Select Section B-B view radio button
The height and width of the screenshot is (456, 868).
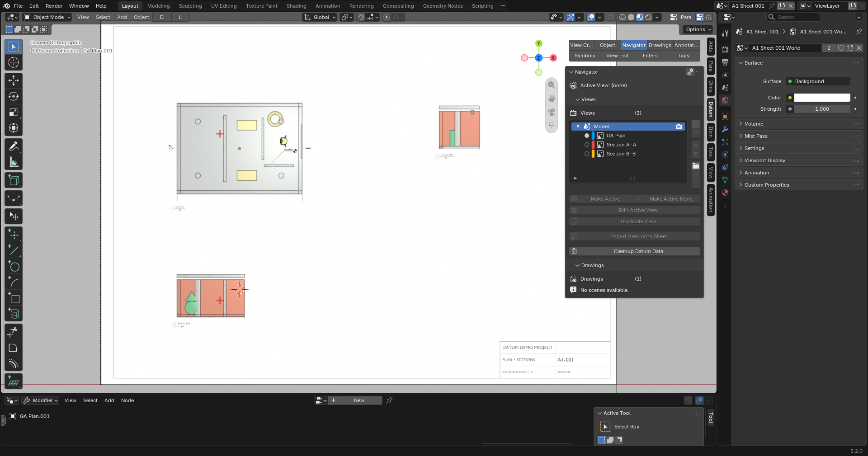pos(587,154)
